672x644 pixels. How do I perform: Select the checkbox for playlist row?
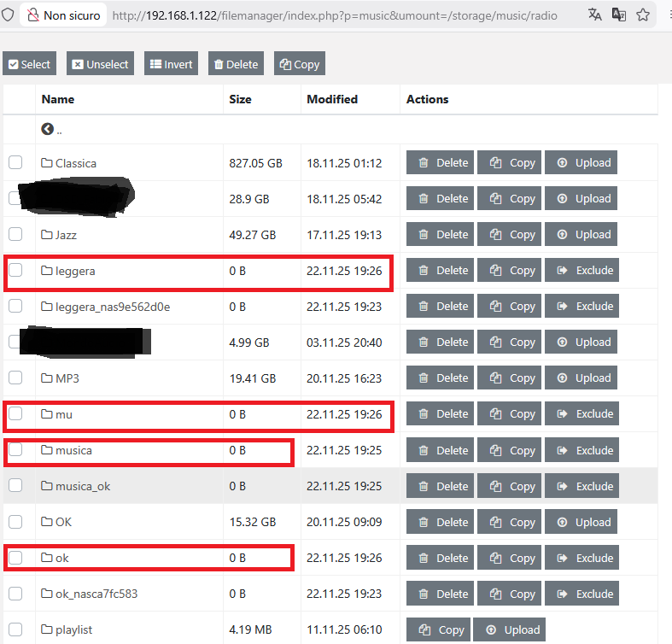[x=15, y=629]
